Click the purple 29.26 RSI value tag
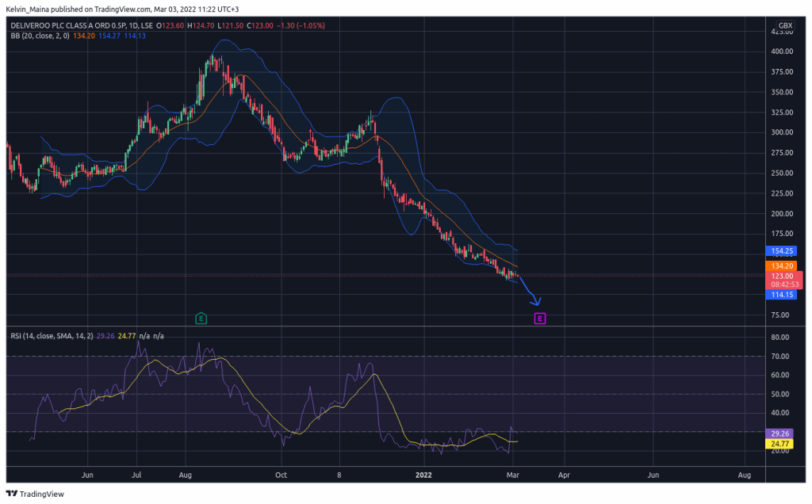Screen dimensions: 812x504 779,433
